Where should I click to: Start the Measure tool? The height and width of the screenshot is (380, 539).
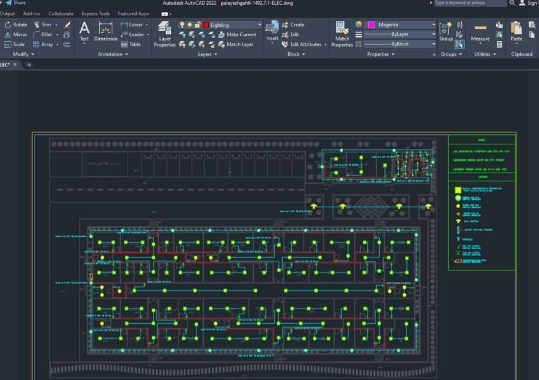tap(480, 32)
